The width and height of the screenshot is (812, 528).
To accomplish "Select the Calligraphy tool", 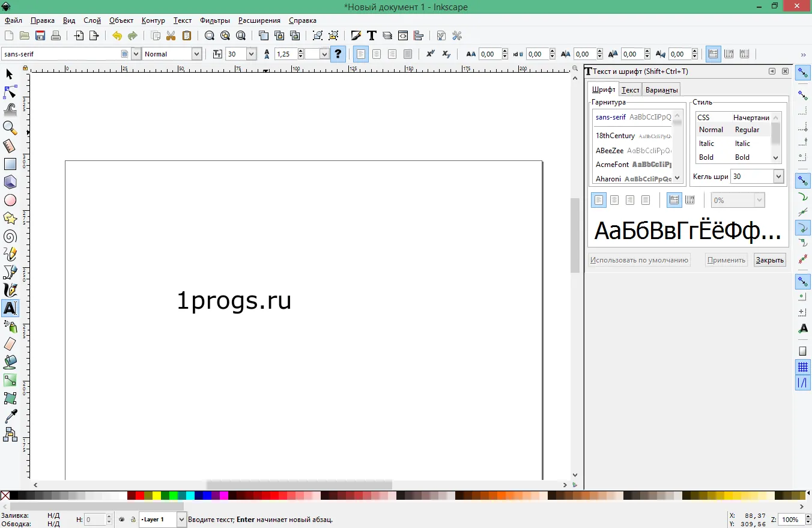I will (10, 290).
